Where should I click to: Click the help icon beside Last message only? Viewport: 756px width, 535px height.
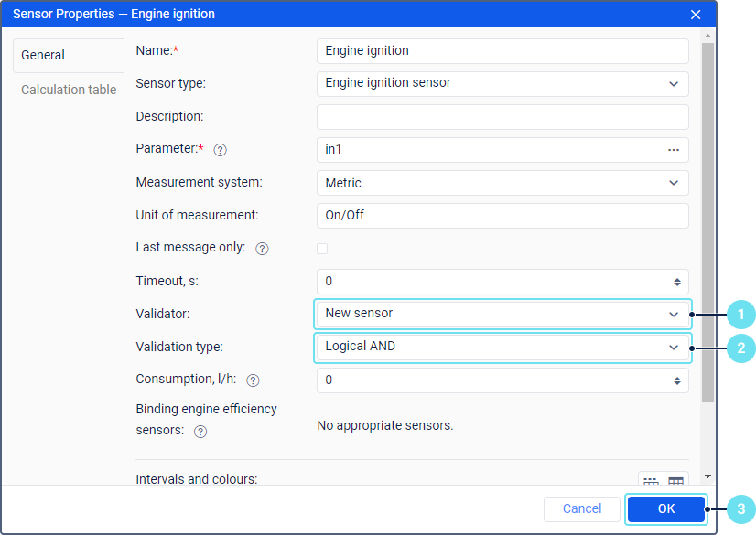pyautogui.click(x=262, y=249)
